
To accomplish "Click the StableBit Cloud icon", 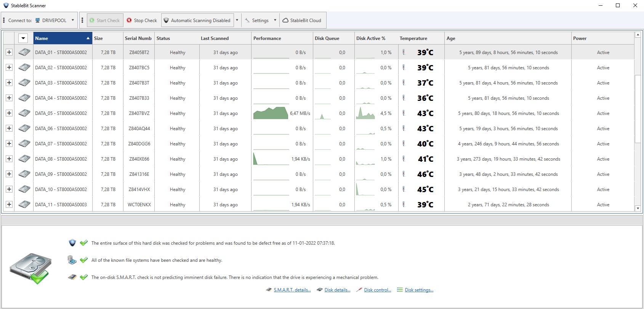I will 285,21.
